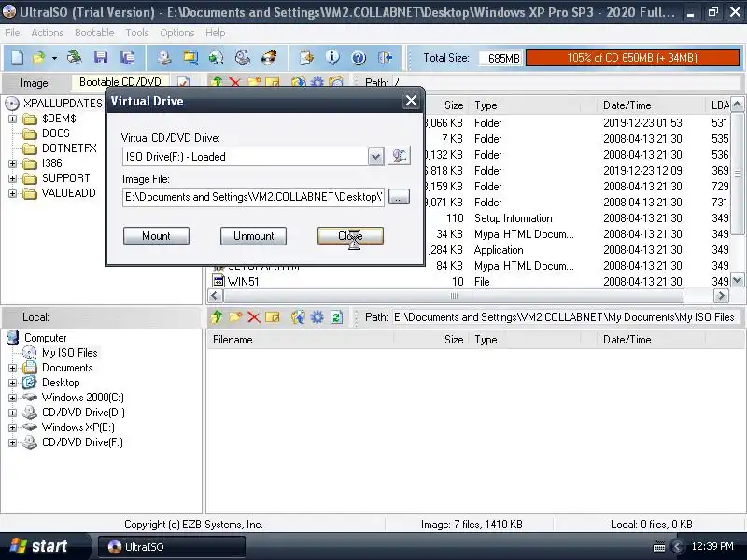
Task: Click the Help question mark icon
Action: (x=359, y=58)
